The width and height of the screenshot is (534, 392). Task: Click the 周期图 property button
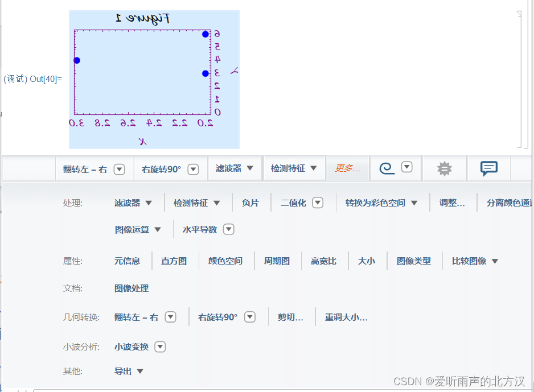point(277,261)
